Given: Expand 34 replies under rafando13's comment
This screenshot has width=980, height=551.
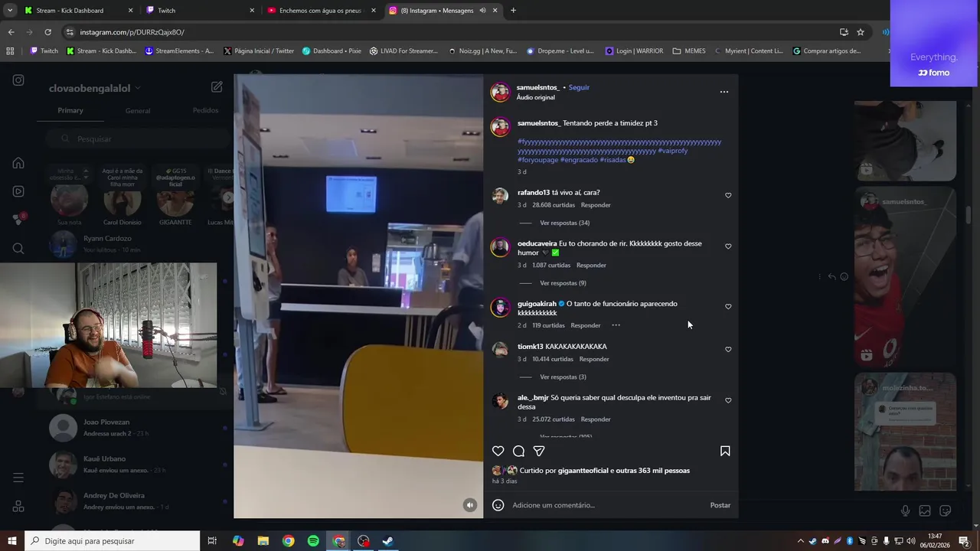Looking at the screenshot, I should [564, 223].
